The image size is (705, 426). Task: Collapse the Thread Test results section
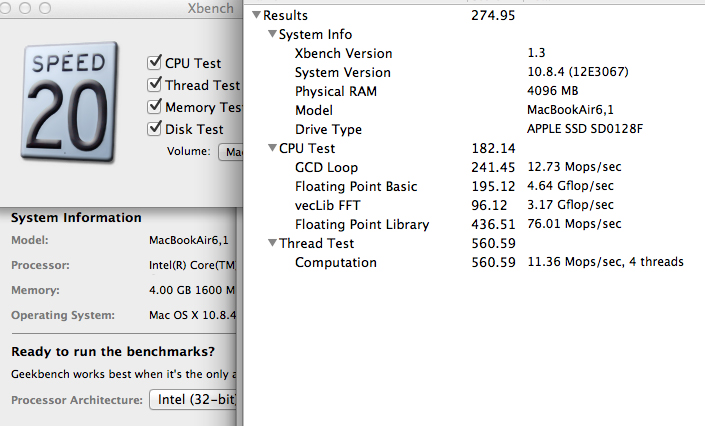tap(272, 243)
